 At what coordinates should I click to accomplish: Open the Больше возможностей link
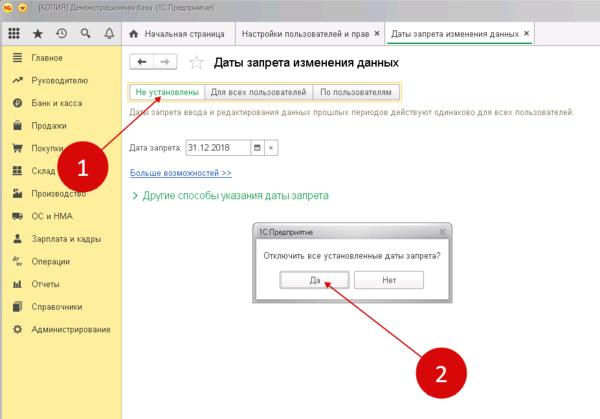[x=174, y=173]
